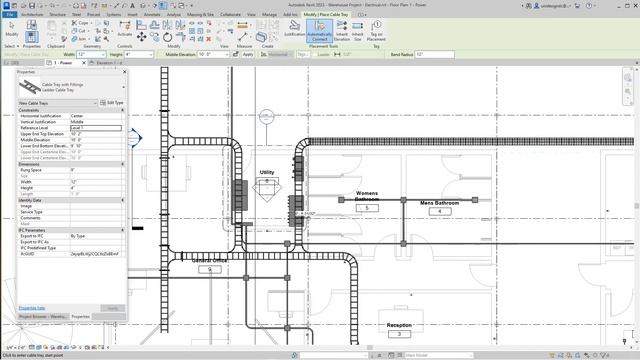Click the Move tool icon
The image size is (640, 360).
(142, 38)
